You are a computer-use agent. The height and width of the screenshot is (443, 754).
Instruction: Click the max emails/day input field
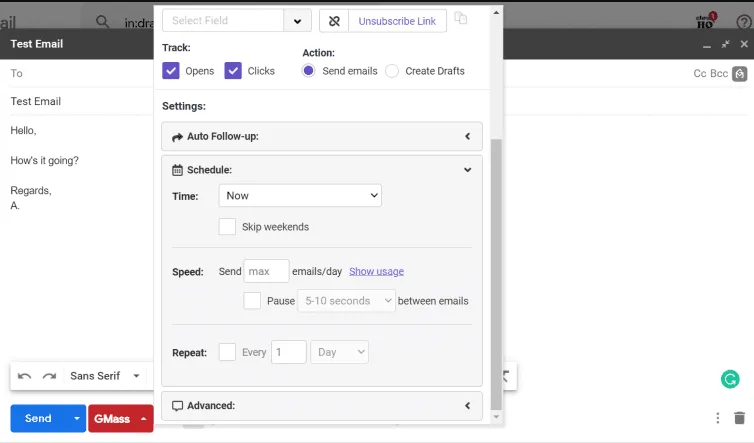(x=266, y=271)
